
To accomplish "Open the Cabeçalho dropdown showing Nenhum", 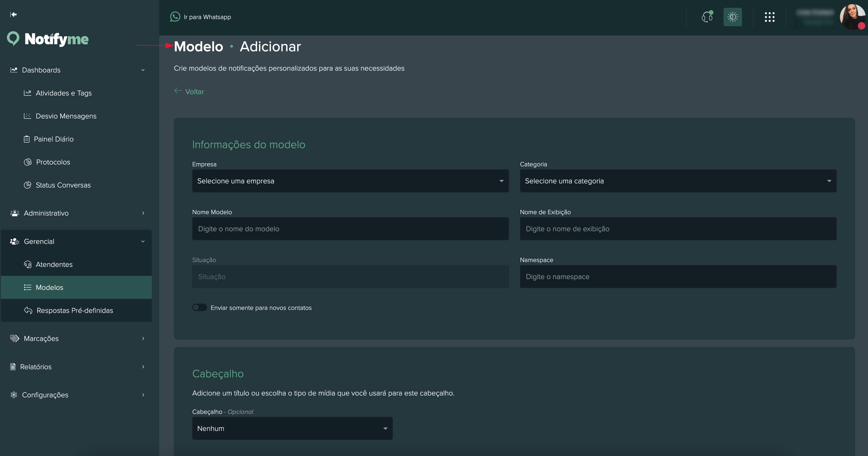I will pos(292,428).
